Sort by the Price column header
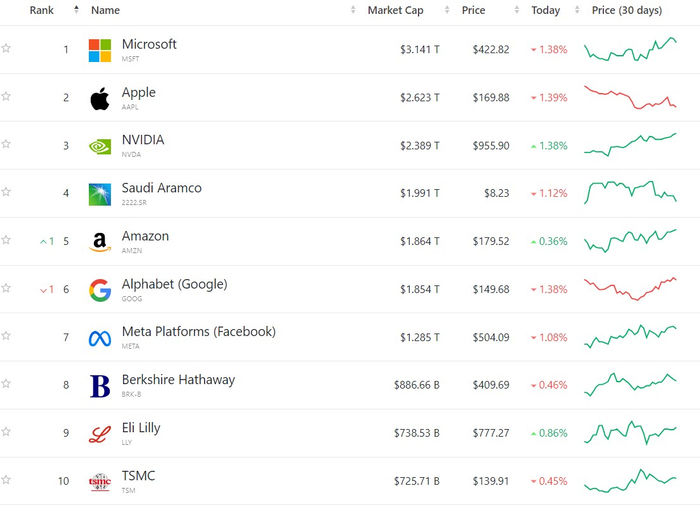This screenshot has width=700, height=505. (x=474, y=10)
